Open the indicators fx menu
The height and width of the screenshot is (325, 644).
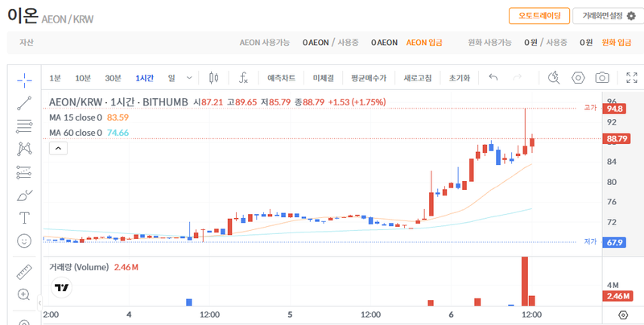(243, 77)
